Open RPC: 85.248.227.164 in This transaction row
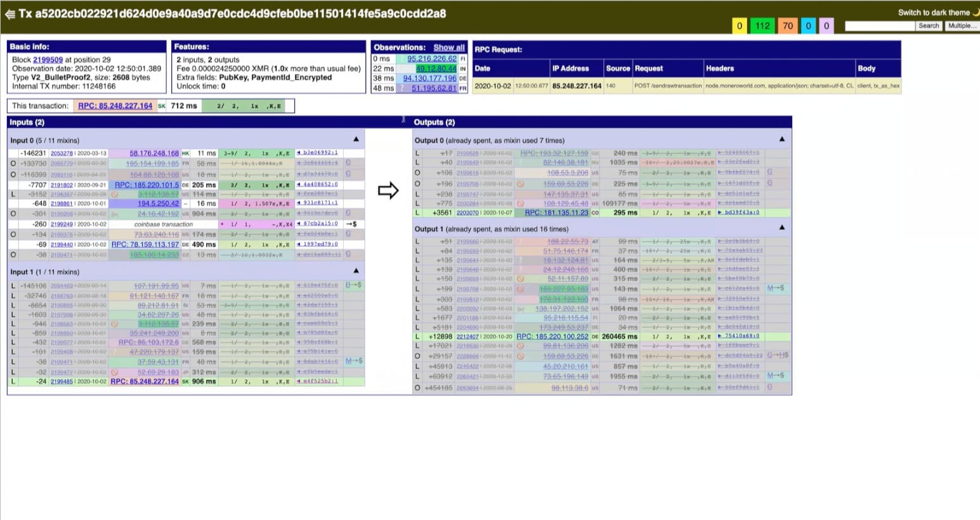 click(x=115, y=106)
